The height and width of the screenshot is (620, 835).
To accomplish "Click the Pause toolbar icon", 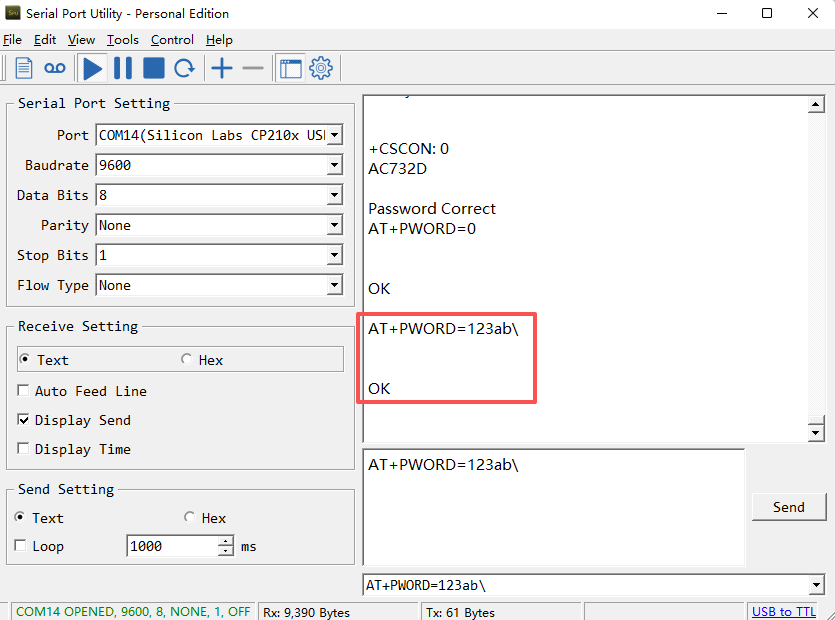I will coord(123,68).
